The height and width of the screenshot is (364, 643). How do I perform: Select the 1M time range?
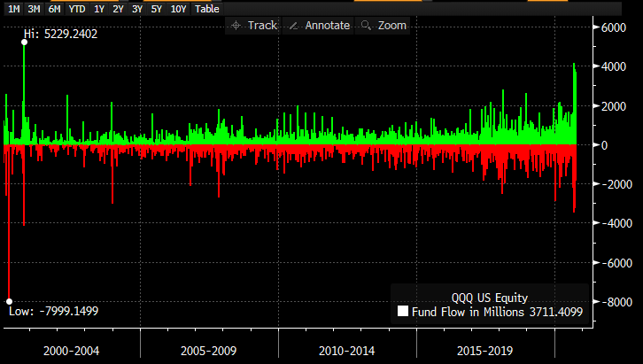pos(13,9)
